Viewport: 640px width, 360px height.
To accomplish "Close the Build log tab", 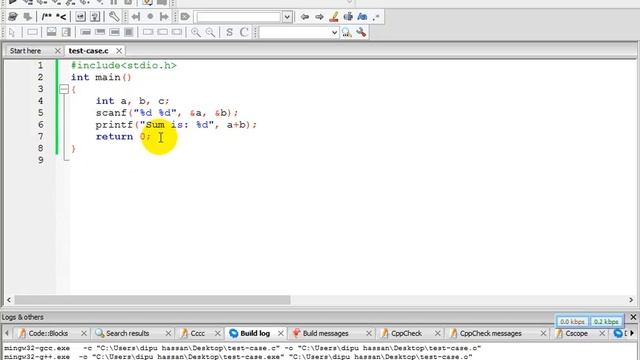I will (281, 333).
